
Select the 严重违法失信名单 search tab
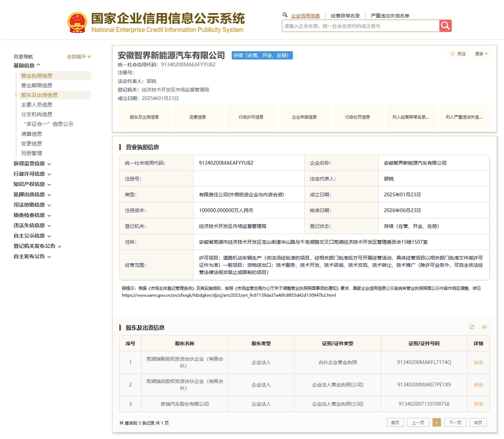(x=390, y=16)
